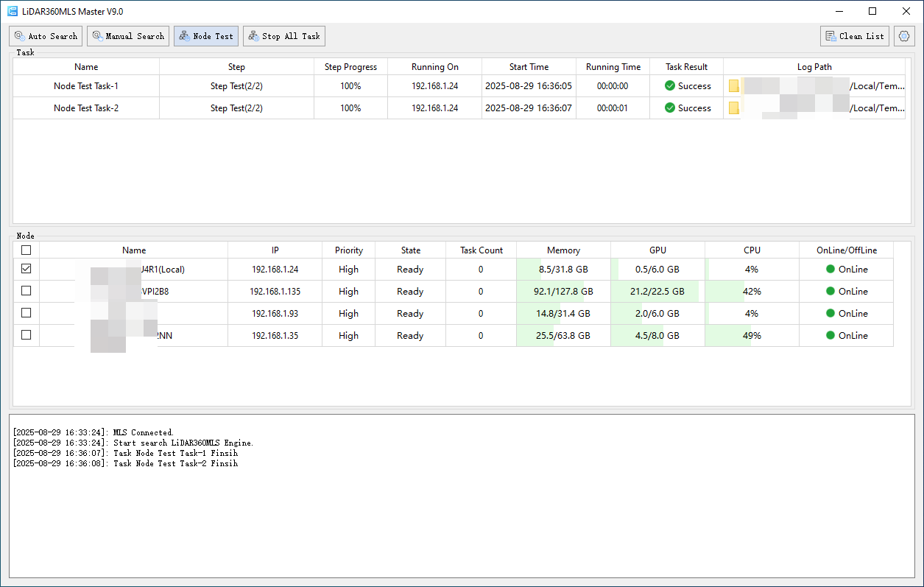This screenshot has height=587, width=924.
Task: Click inside the log output text area
Action: pyautogui.click(x=462, y=516)
